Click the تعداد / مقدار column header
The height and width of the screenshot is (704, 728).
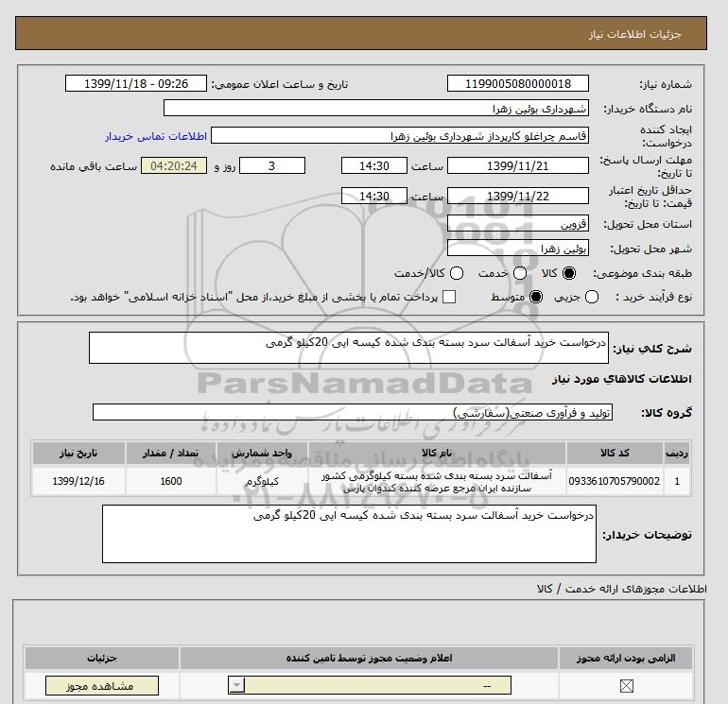[x=171, y=453]
